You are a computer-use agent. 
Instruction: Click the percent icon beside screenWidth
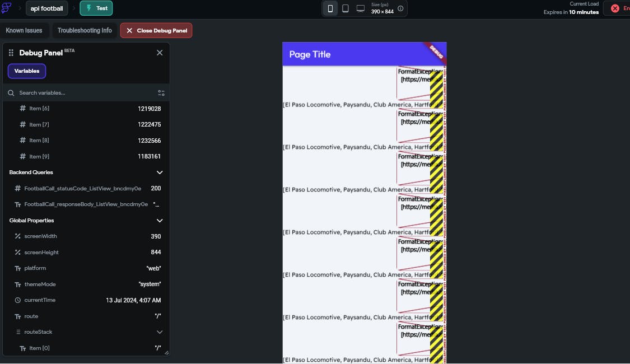pyautogui.click(x=18, y=236)
